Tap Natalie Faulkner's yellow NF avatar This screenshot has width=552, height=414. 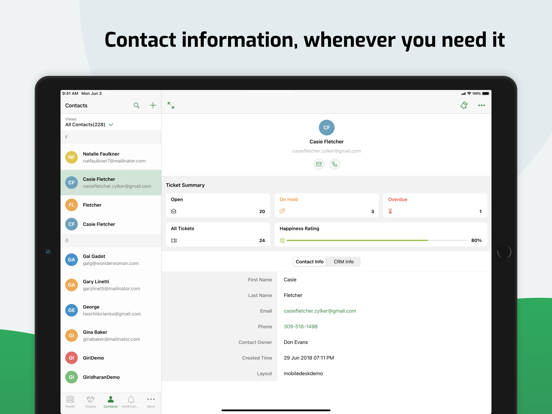[71, 157]
